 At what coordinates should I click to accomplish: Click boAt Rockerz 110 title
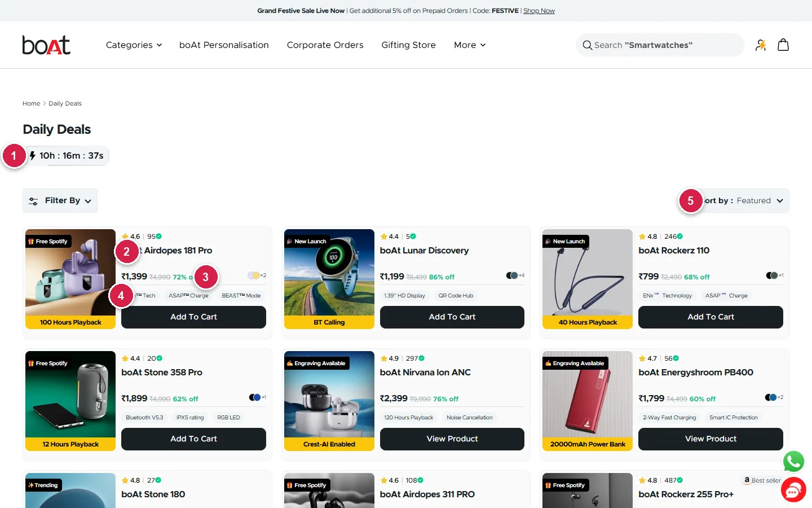pos(674,251)
